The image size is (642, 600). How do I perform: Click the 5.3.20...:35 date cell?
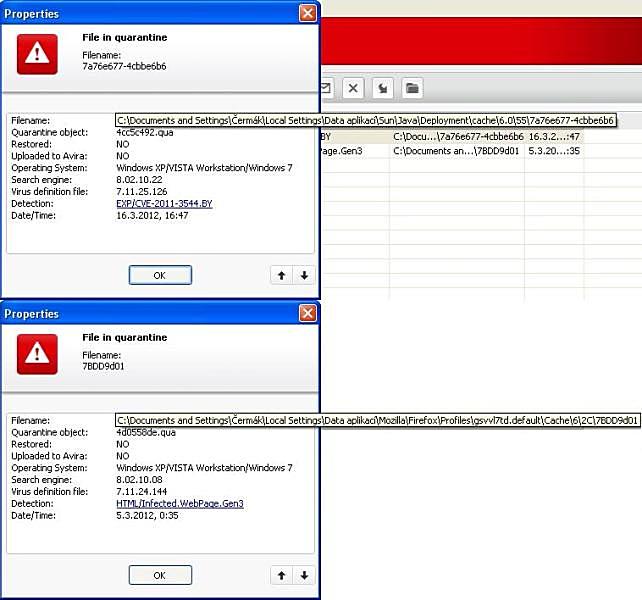554,151
